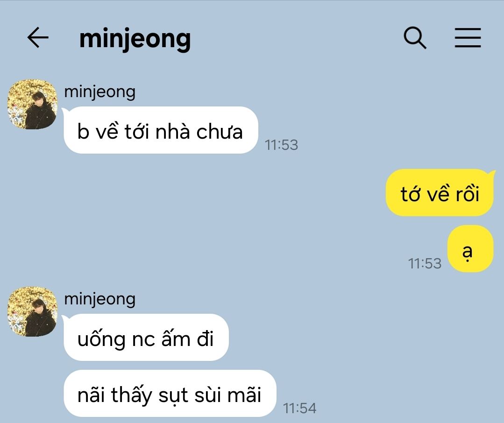Tap sender name above "uống nc ấm đi"
504x423 pixels.
[x=99, y=299]
